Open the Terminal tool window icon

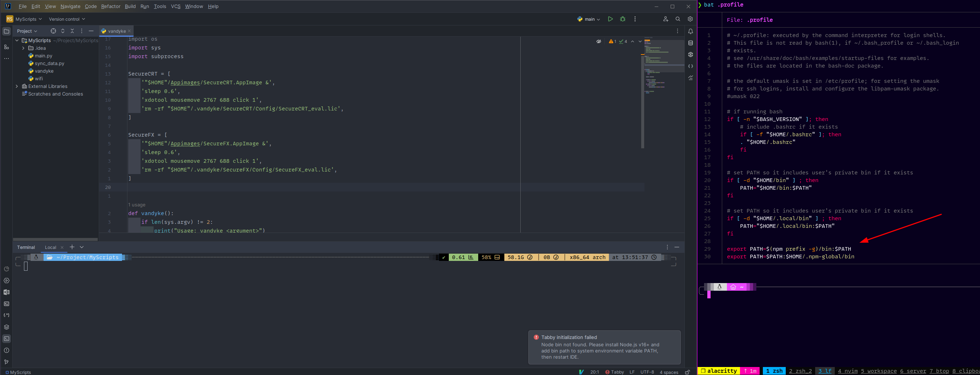6,338
